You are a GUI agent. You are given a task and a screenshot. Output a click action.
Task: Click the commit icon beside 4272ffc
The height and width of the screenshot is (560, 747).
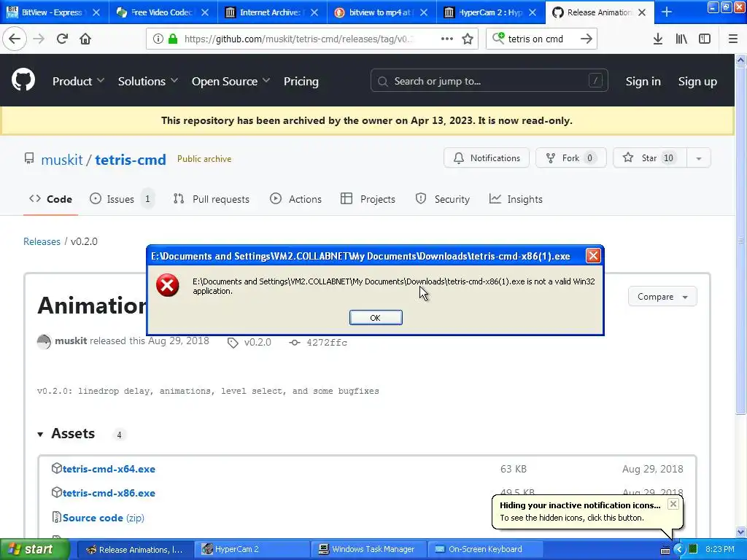(x=295, y=343)
